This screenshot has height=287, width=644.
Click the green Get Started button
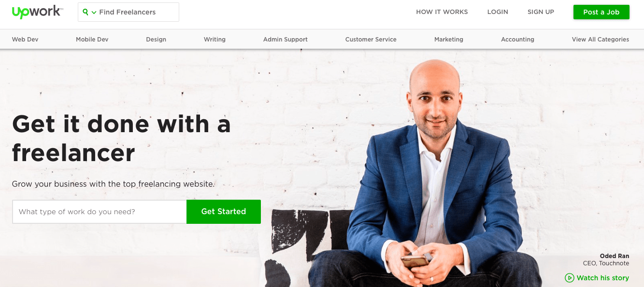pos(224,212)
